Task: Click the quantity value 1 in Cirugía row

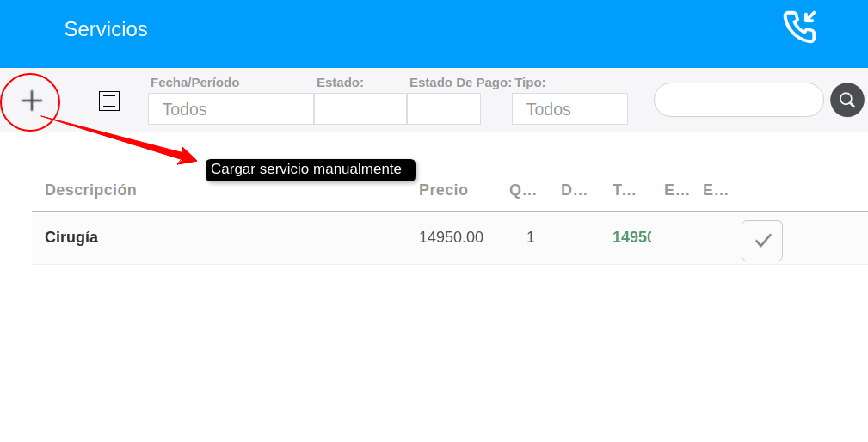Action: [x=531, y=237]
